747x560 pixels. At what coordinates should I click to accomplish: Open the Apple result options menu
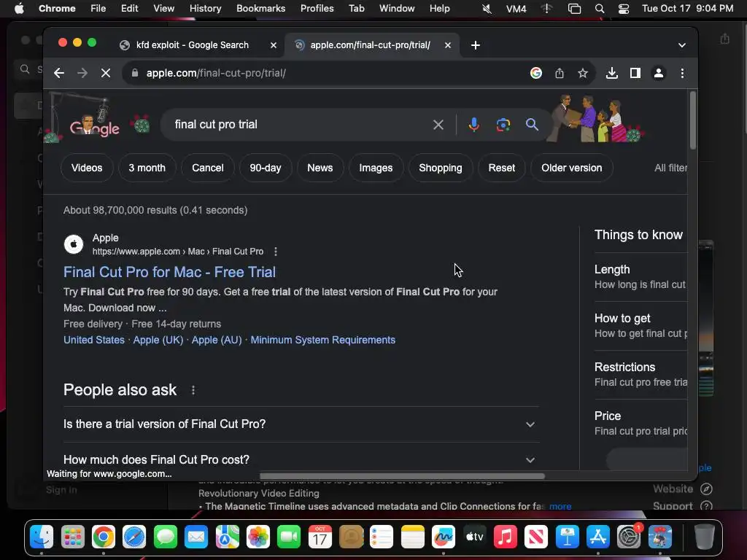(275, 252)
